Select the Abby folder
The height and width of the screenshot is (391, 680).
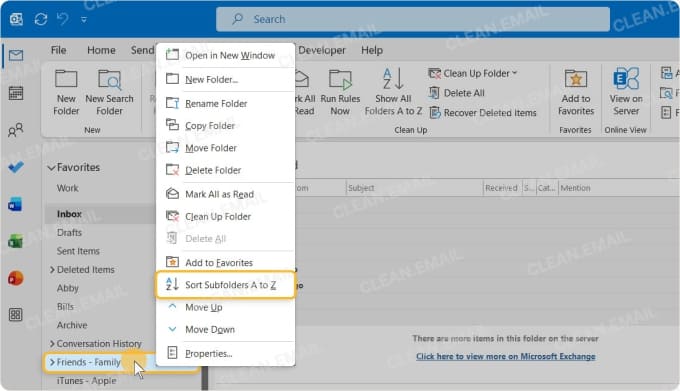point(68,288)
